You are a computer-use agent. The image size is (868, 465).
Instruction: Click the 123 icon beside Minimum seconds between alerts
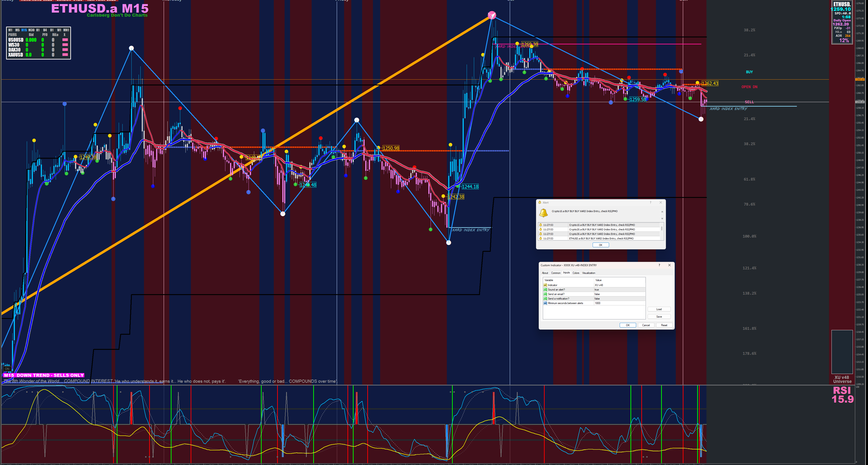coord(545,303)
